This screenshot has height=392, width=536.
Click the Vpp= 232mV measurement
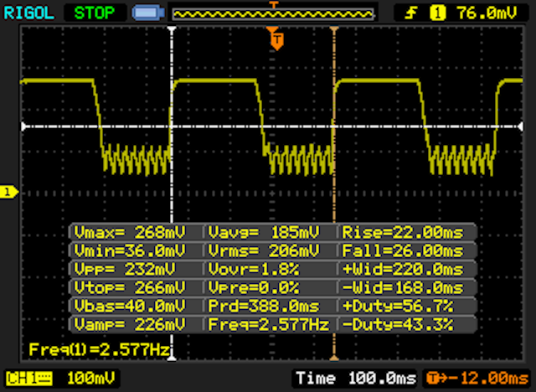pyautogui.click(x=125, y=270)
